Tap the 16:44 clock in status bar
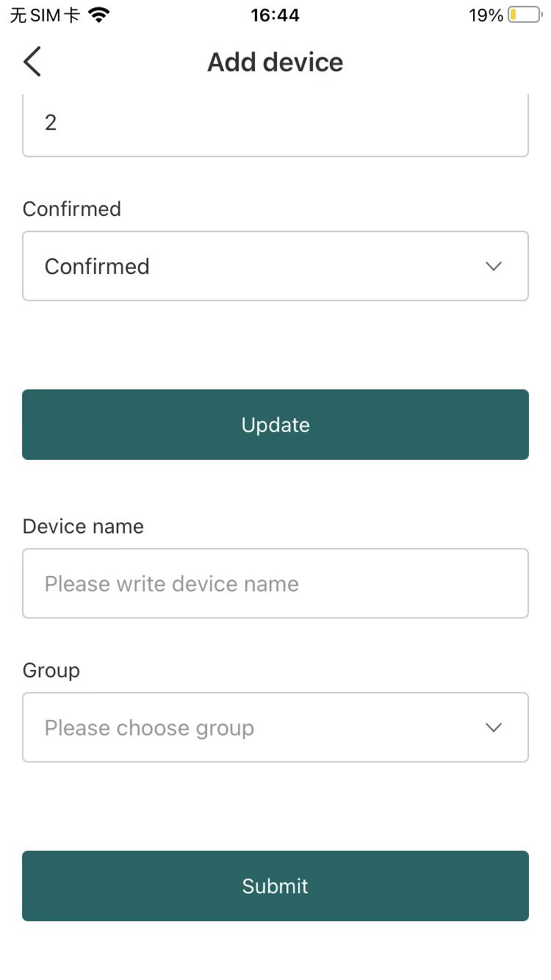This screenshot has width=551, height=980. (275, 15)
